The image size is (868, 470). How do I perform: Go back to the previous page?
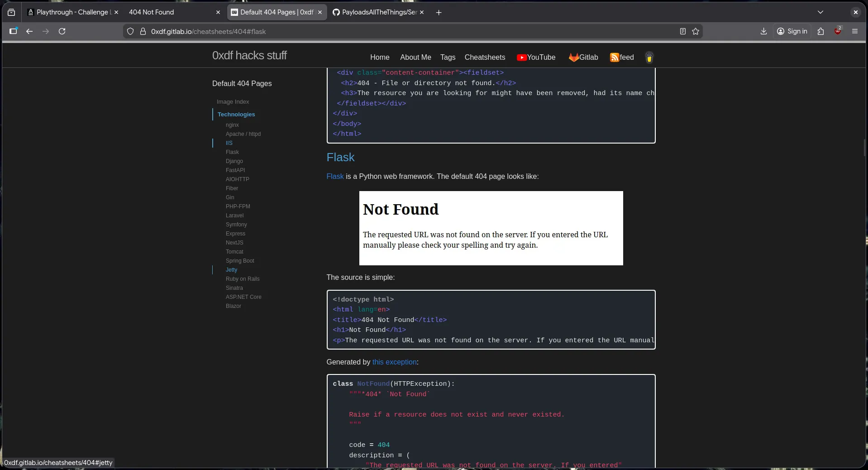(x=29, y=31)
